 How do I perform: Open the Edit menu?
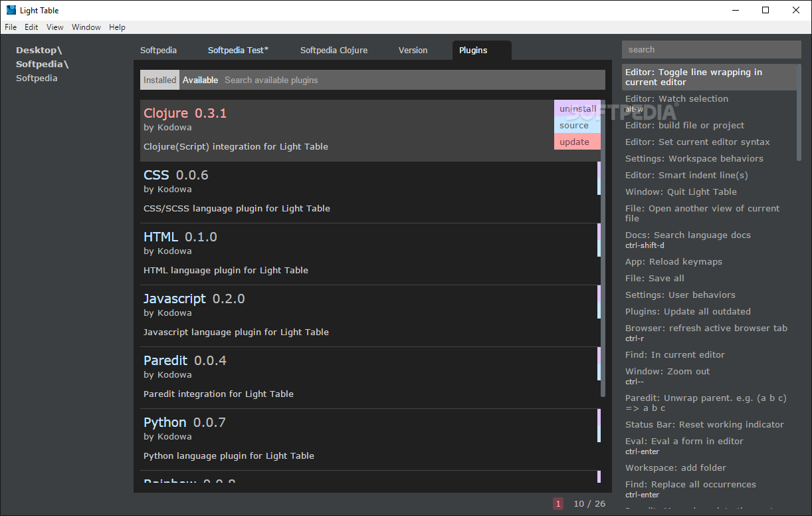click(x=31, y=27)
